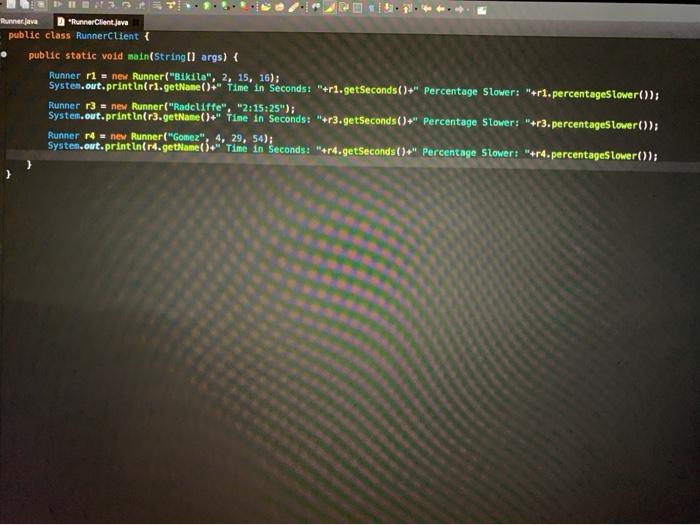The height and width of the screenshot is (525, 700).
Task: Click the Step Into icon
Action: [112, 5]
